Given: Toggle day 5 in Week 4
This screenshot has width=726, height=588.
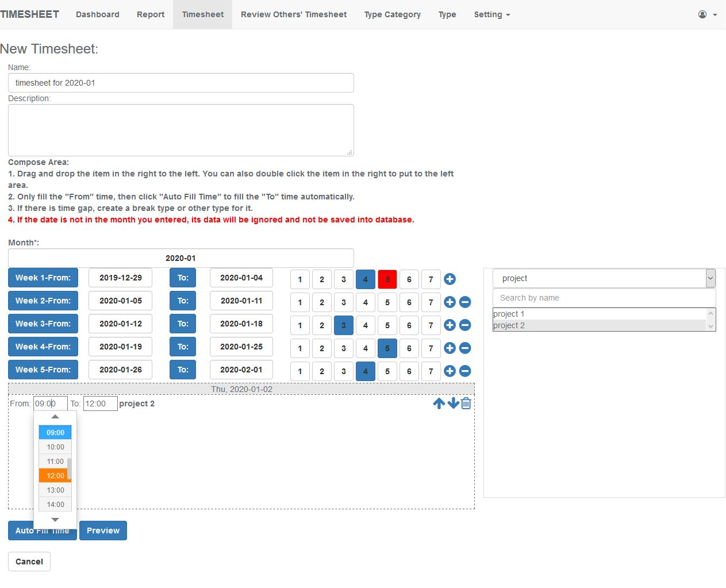Looking at the screenshot, I should tap(387, 348).
